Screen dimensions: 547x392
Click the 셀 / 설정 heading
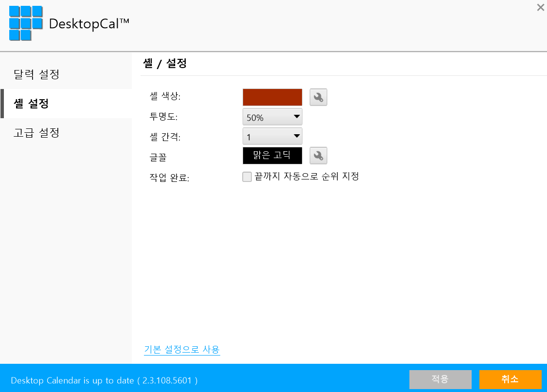coord(165,64)
